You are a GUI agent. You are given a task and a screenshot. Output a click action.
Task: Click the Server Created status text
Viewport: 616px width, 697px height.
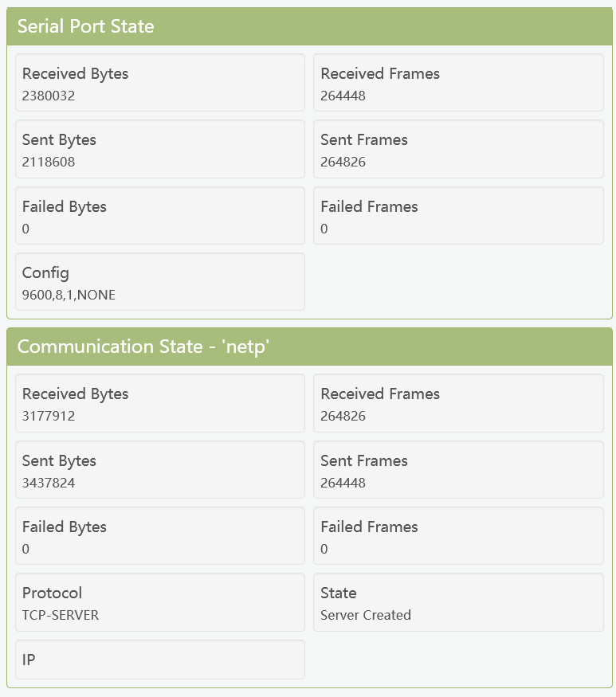[366, 615]
